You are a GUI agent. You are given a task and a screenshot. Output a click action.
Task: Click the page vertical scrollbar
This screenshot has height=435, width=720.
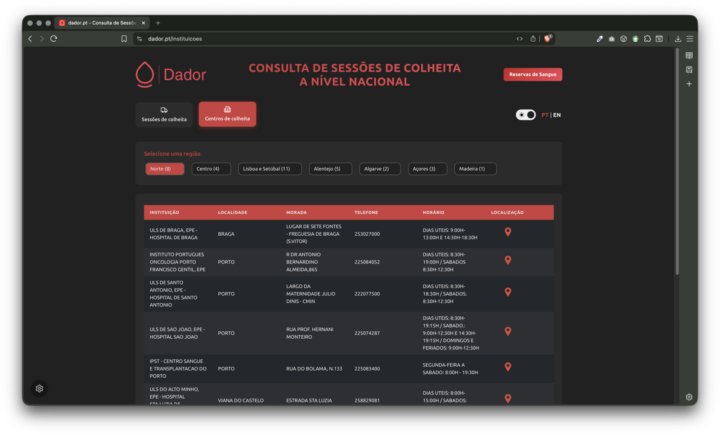677,162
